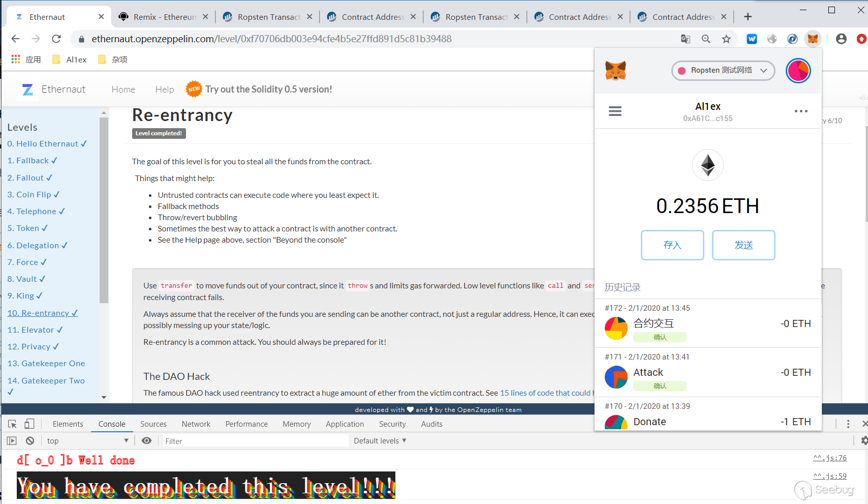The image size is (868, 504).
Task: Open level 1. Fallback
Action: pyautogui.click(x=32, y=161)
